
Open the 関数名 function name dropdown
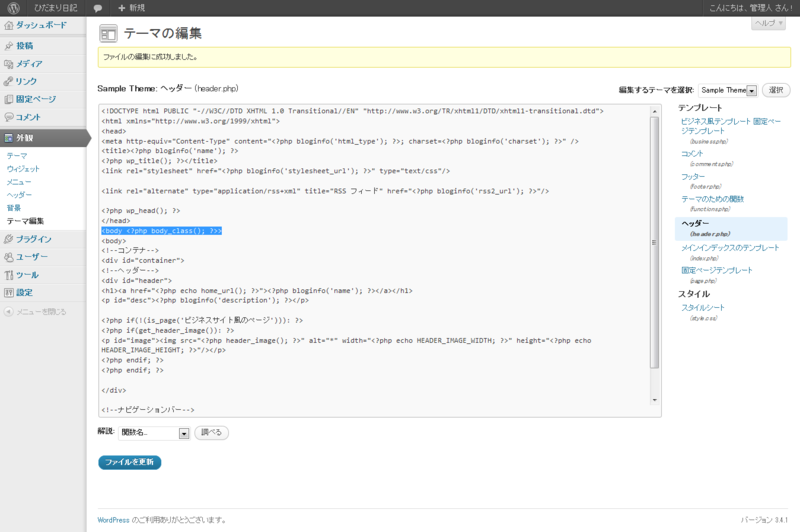click(154, 433)
